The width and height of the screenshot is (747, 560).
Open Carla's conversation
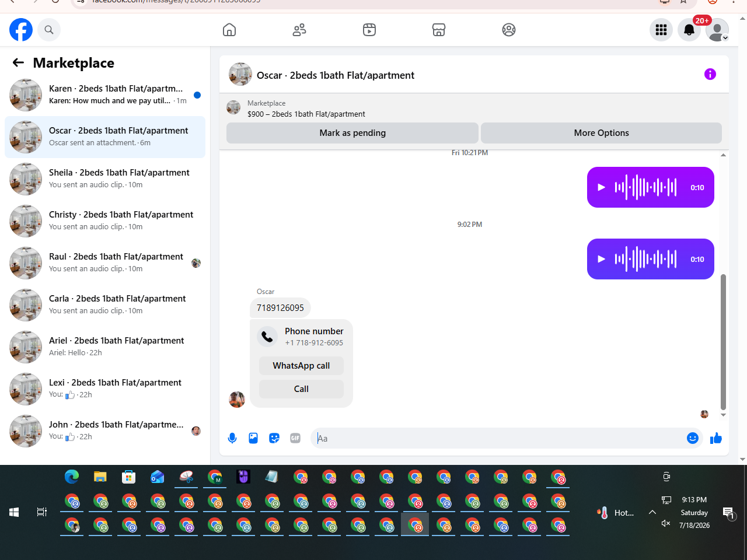105,305
